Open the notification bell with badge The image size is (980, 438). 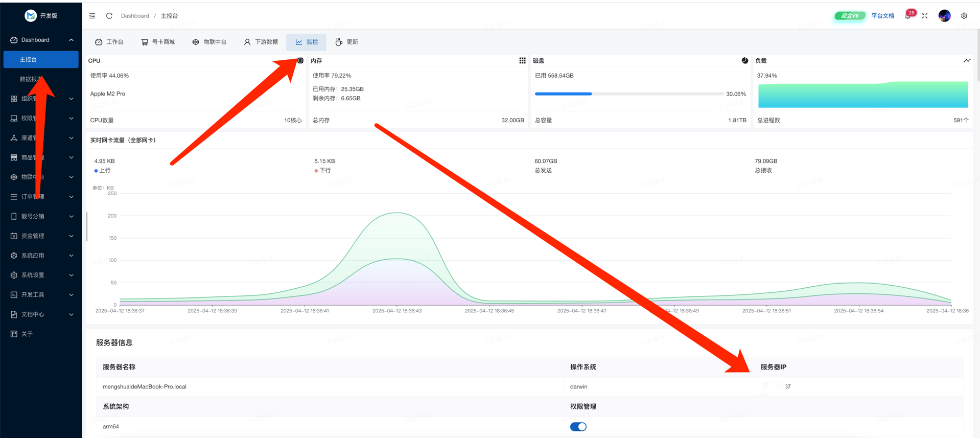(908, 16)
